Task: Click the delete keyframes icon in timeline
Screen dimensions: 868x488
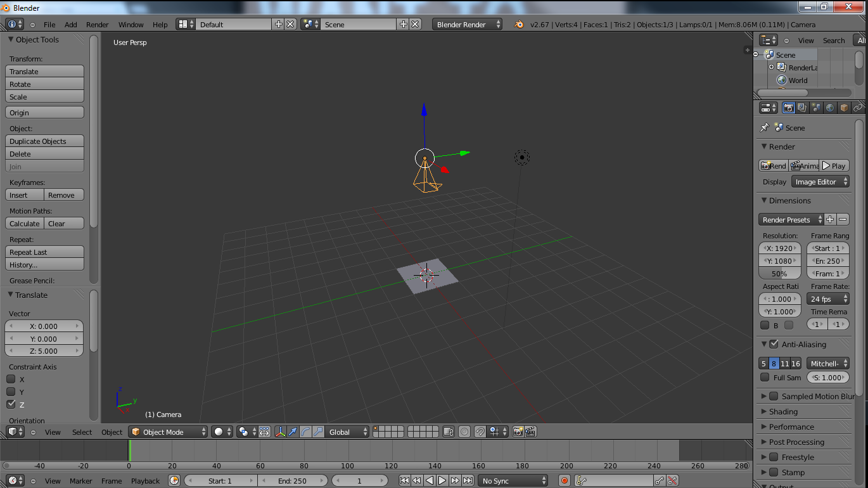Action: [672, 480]
